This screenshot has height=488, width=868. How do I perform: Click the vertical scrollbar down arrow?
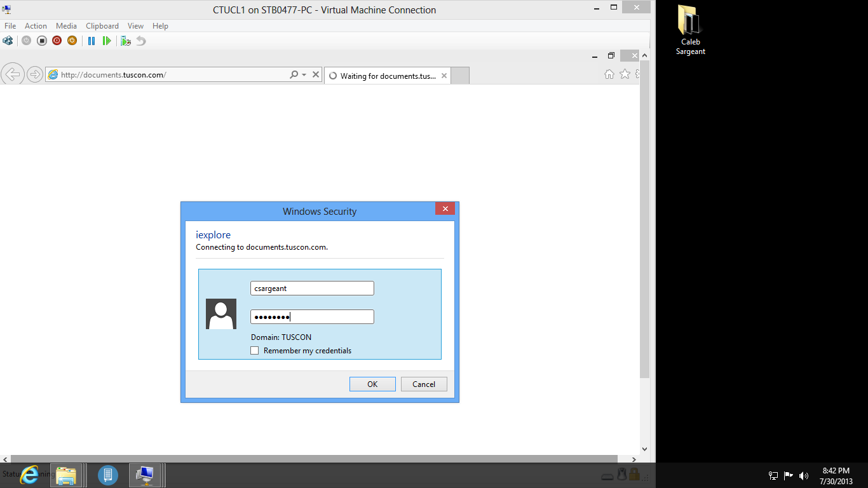tap(644, 449)
